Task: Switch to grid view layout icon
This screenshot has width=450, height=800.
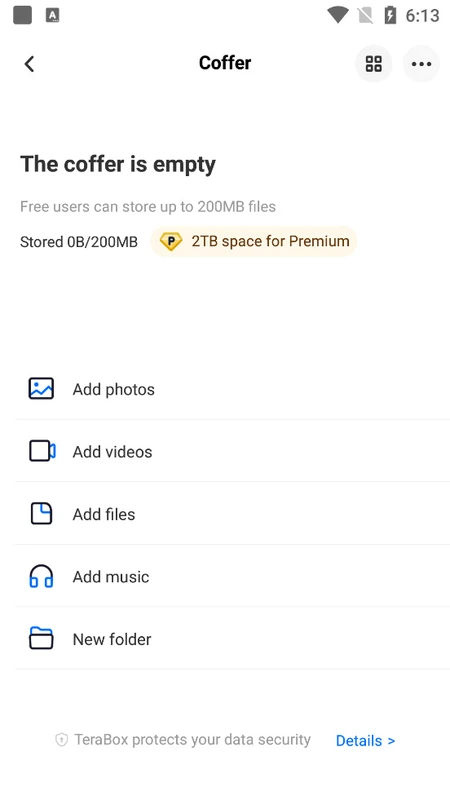Action: point(373,64)
